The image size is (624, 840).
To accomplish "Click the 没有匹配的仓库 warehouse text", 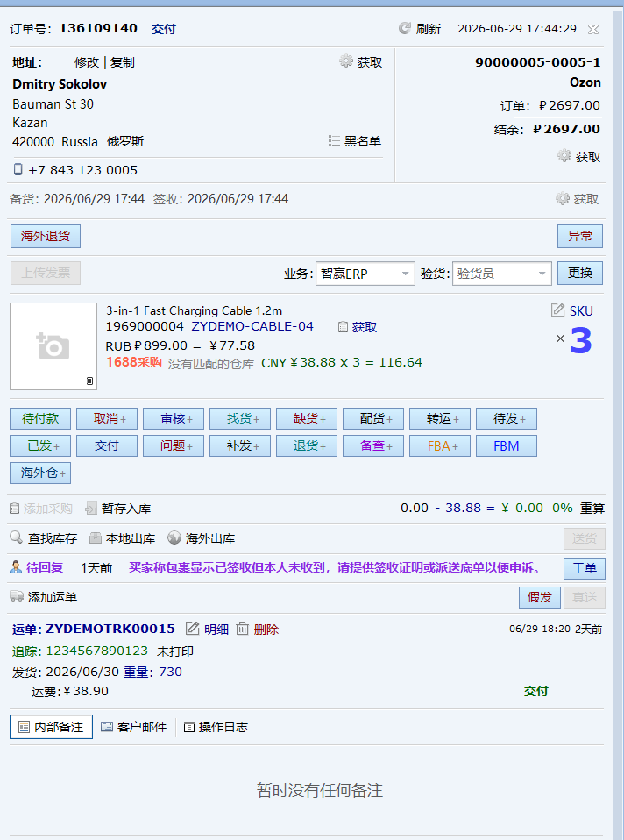I will [211, 364].
